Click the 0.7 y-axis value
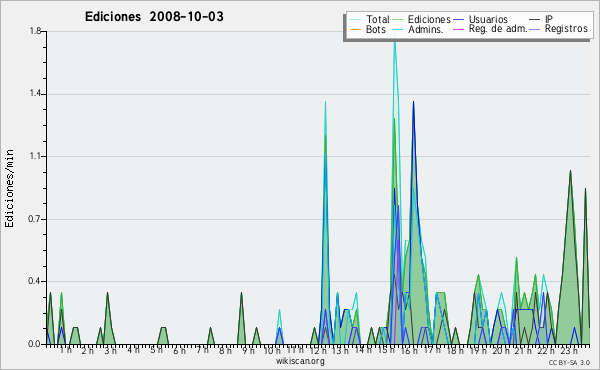The image size is (600, 370). [35, 219]
